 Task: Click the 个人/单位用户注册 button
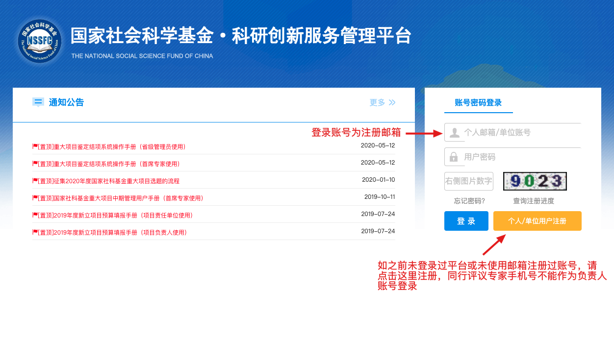click(x=537, y=221)
